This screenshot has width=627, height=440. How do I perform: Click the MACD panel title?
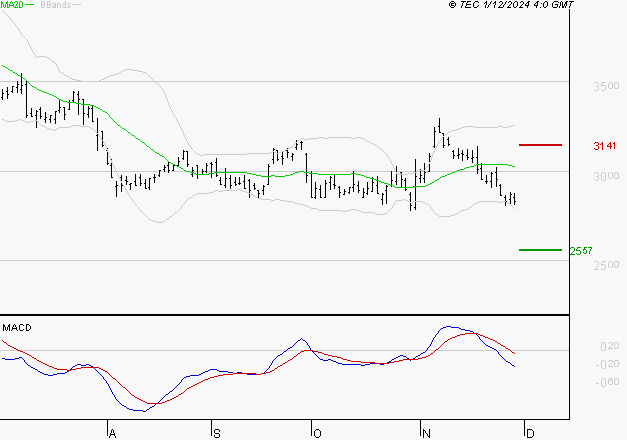17,328
